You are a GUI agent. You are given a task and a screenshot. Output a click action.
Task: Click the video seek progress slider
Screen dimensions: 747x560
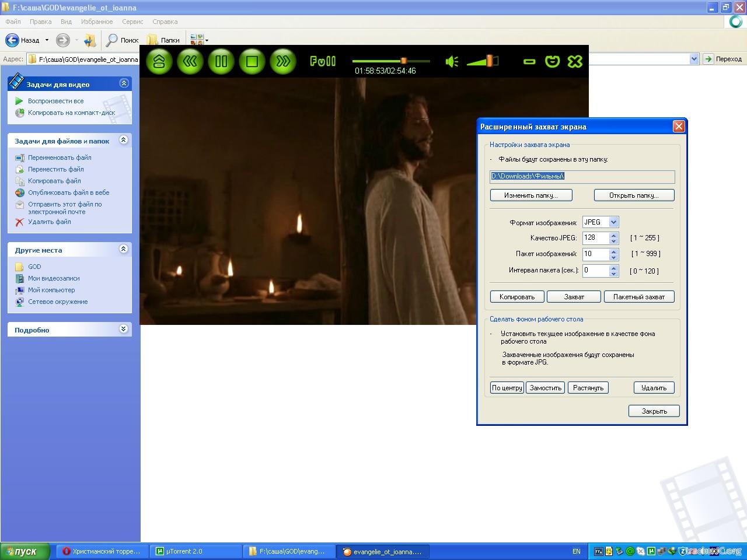pyautogui.click(x=390, y=61)
